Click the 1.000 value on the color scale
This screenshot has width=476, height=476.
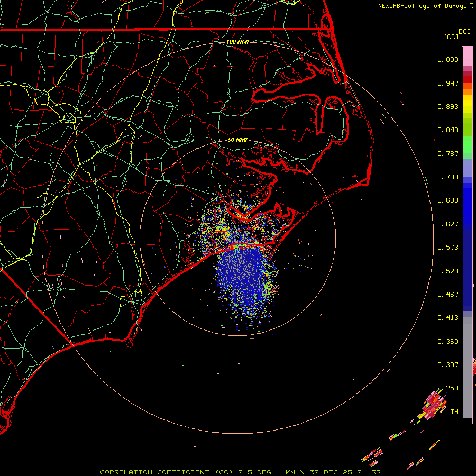pyautogui.click(x=448, y=59)
